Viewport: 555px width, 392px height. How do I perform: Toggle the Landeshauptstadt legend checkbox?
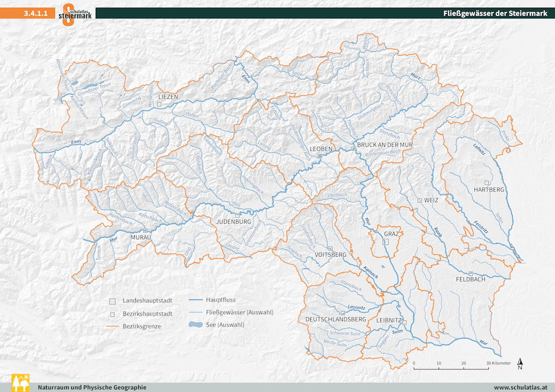[x=113, y=301]
